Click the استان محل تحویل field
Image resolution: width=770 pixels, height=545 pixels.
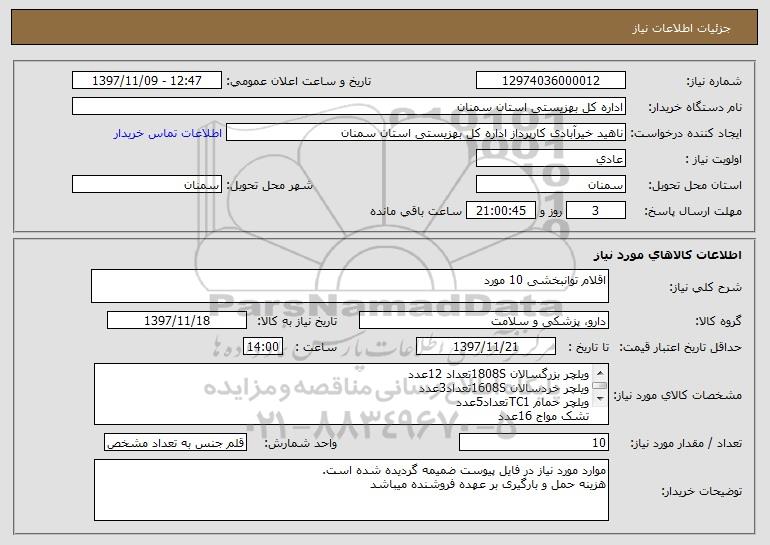tap(550, 184)
